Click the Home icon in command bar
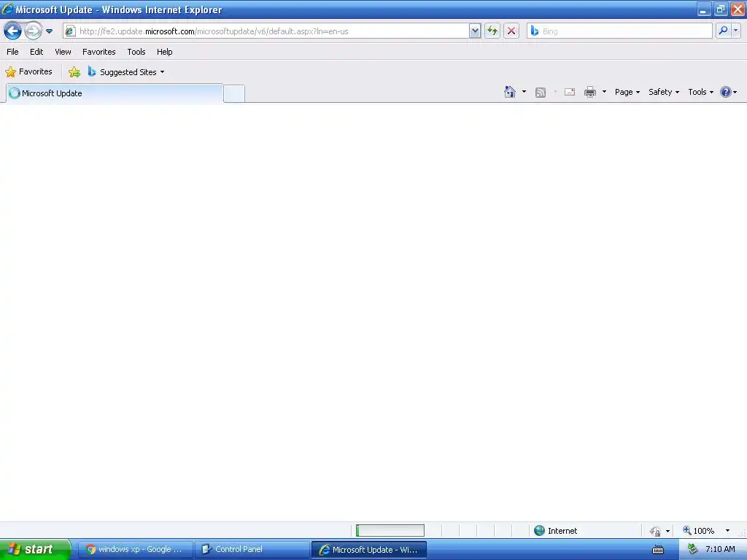 click(510, 92)
